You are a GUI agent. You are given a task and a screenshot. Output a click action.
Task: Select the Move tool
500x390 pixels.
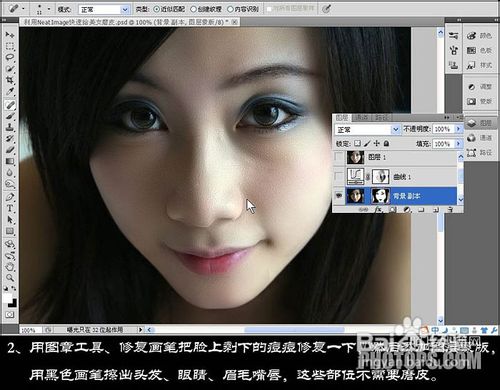click(10, 35)
